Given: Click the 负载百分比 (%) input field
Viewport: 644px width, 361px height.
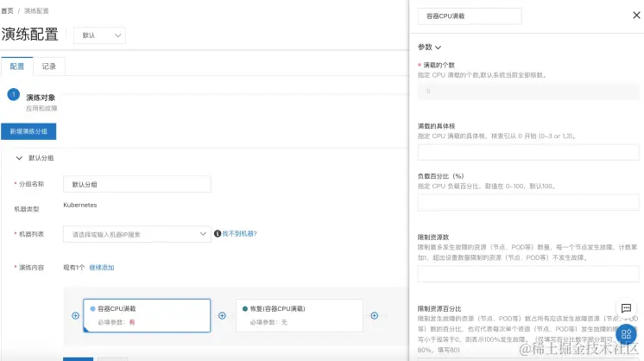Looking at the screenshot, I should click(528, 202).
